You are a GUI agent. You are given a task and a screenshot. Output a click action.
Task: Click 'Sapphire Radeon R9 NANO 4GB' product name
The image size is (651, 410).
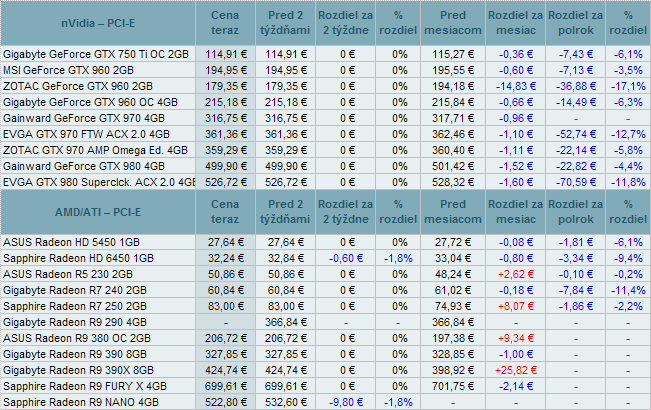(x=81, y=403)
